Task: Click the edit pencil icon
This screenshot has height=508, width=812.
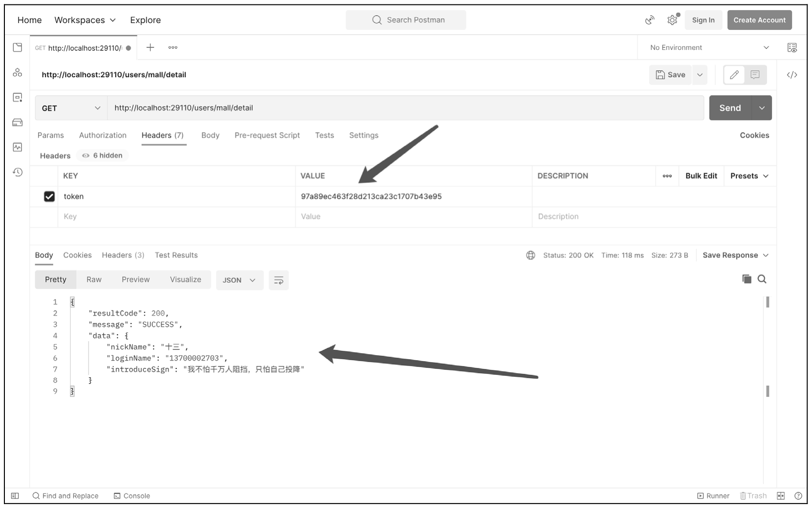Action: (734, 75)
